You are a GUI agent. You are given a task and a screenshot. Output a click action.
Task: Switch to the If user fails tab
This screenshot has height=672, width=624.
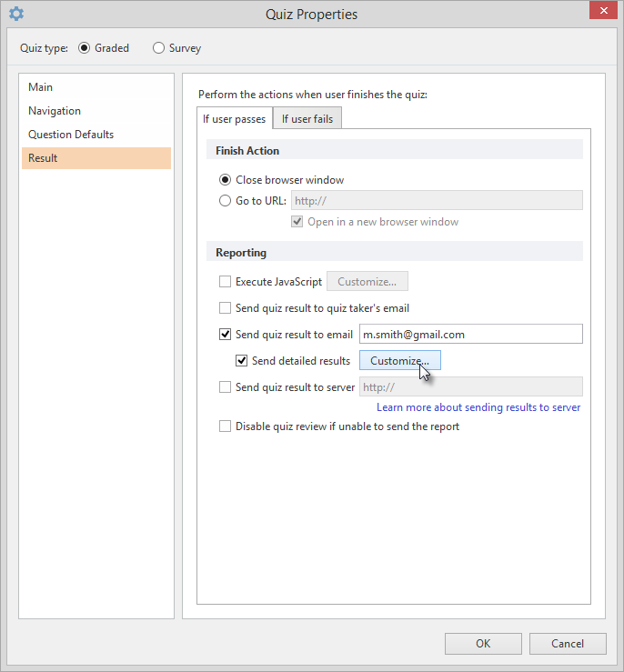coord(307,119)
